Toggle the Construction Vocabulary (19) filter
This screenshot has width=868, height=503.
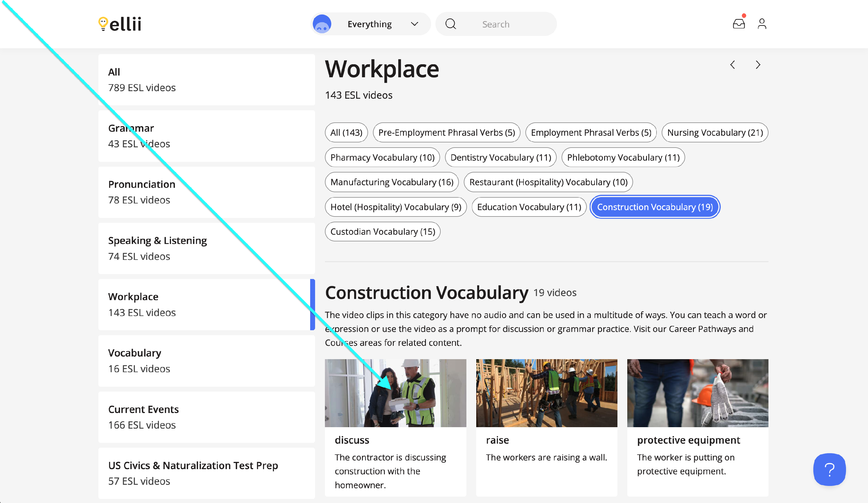click(x=654, y=207)
